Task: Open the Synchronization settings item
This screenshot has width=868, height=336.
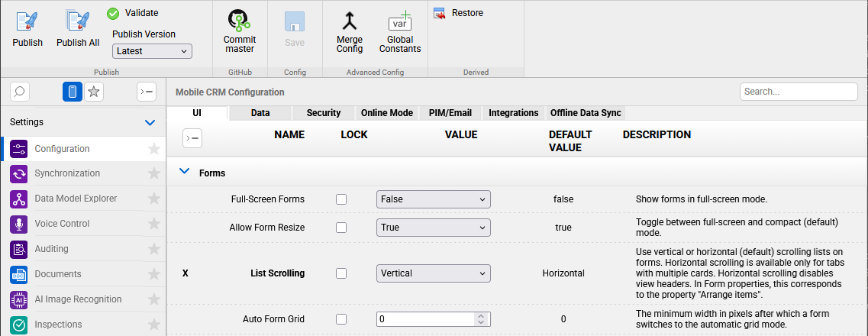Action: [83, 173]
